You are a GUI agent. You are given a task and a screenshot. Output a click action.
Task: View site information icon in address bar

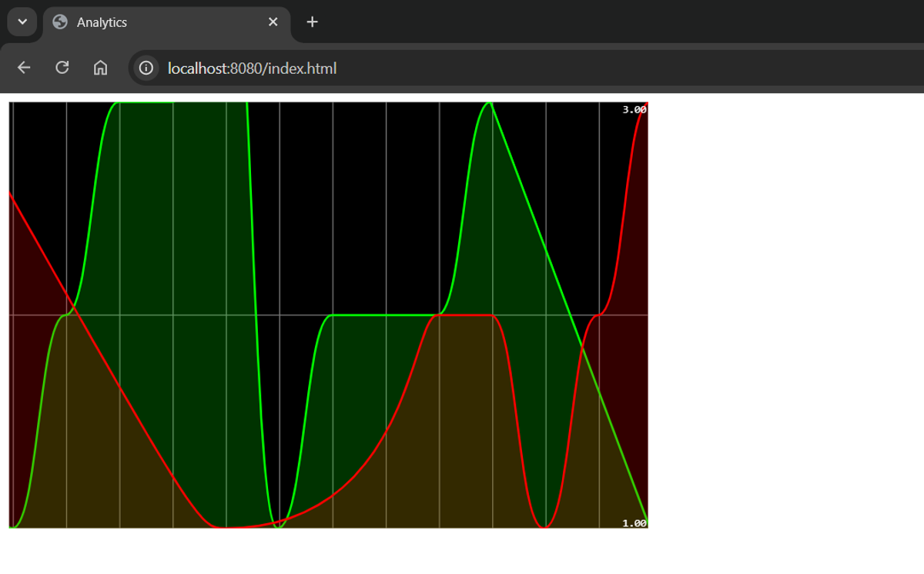[146, 68]
